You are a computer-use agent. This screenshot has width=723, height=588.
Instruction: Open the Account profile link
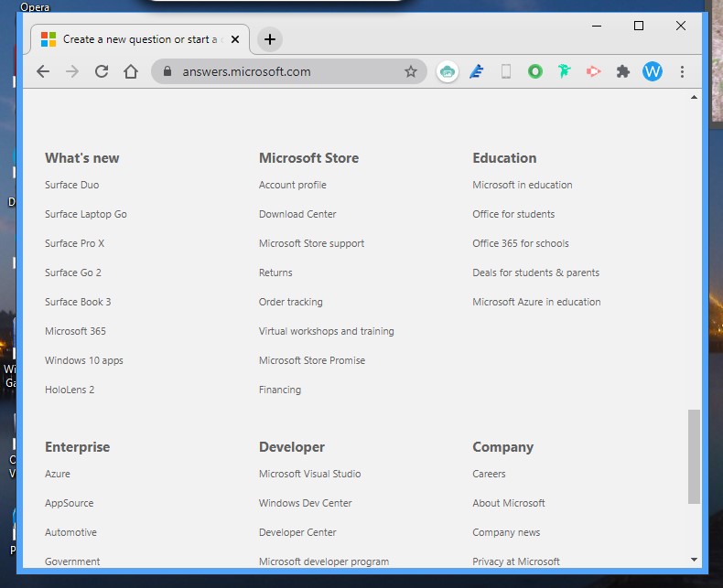[x=293, y=185]
